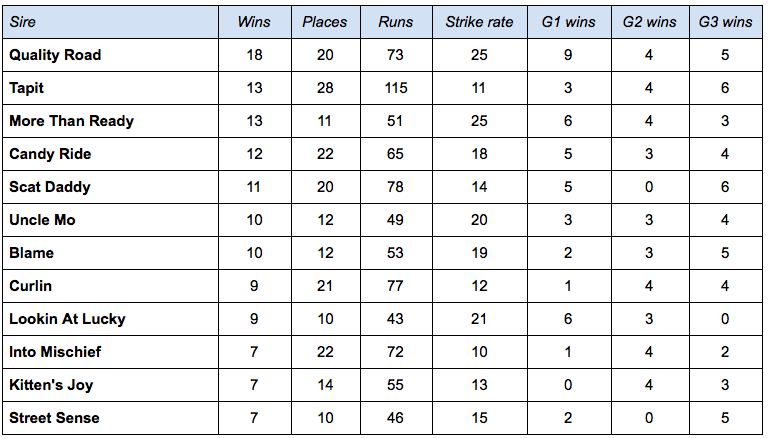Click the G1 wins column header
This screenshot has height=439, width=768.
(x=568, y=22)
